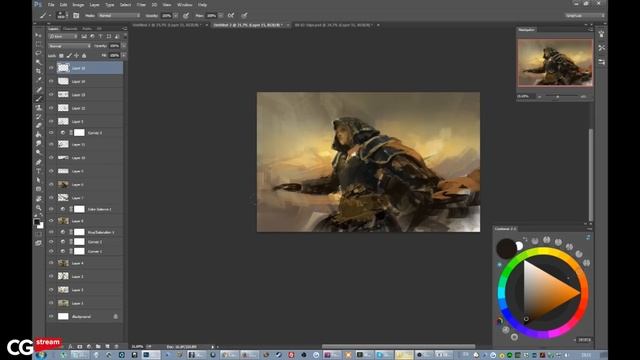Select the Clone Stamp tool

pos(39,107)
